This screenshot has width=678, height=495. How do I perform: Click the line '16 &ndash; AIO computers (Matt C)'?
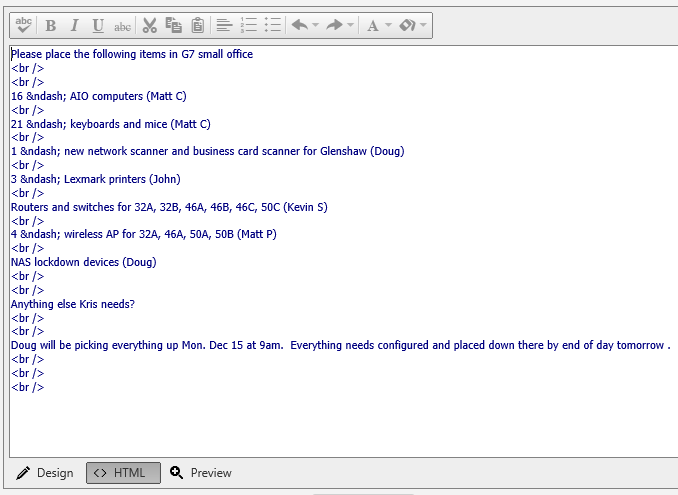tap(99, 96)
